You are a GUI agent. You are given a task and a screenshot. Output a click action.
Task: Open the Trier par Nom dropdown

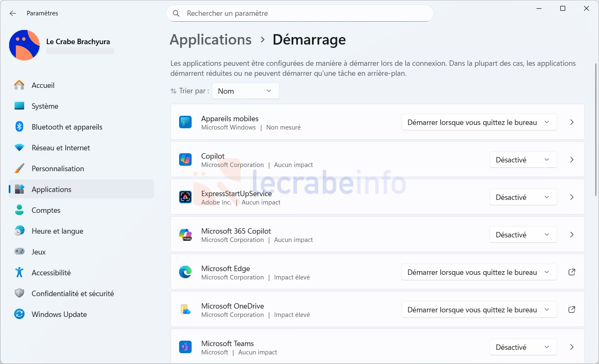[x=245, y=91]
